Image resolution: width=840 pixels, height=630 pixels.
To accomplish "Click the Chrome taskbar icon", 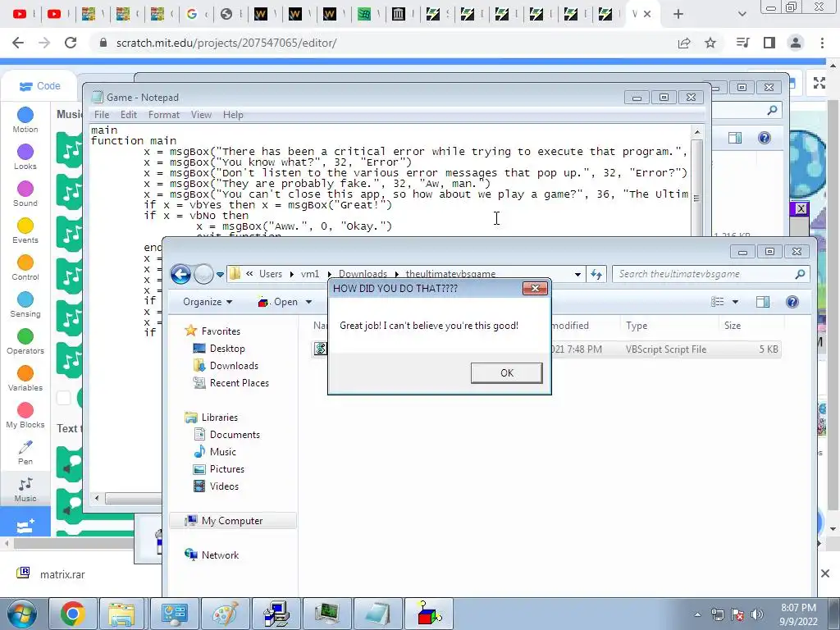I will (x=72, y=614).
